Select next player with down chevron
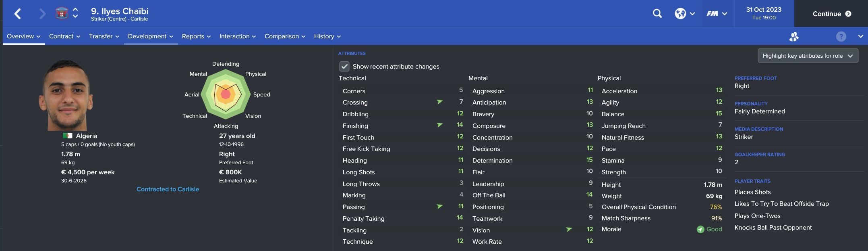 [75, 17]
